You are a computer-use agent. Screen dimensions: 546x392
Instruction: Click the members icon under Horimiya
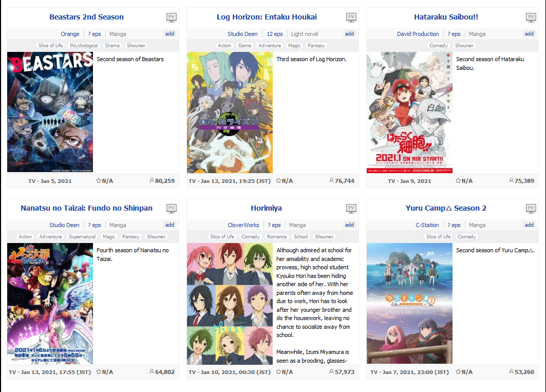pos(331,372)
